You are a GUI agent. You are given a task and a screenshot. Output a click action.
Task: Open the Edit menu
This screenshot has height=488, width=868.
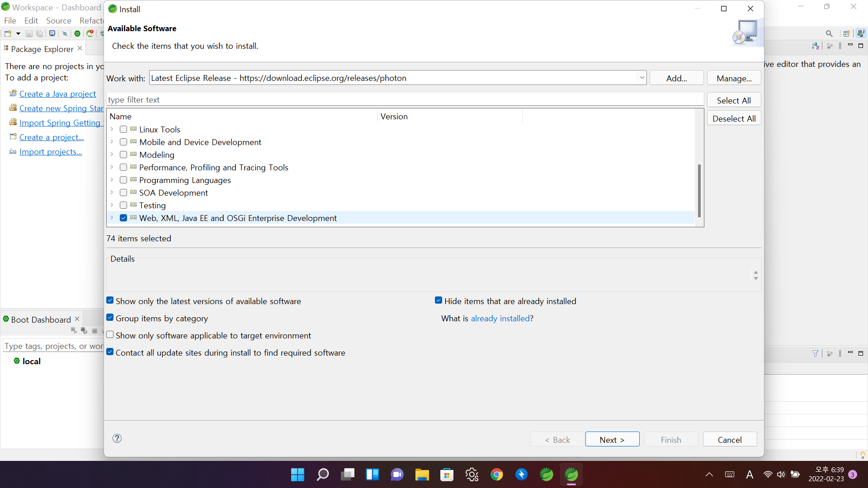pos(31,21)
